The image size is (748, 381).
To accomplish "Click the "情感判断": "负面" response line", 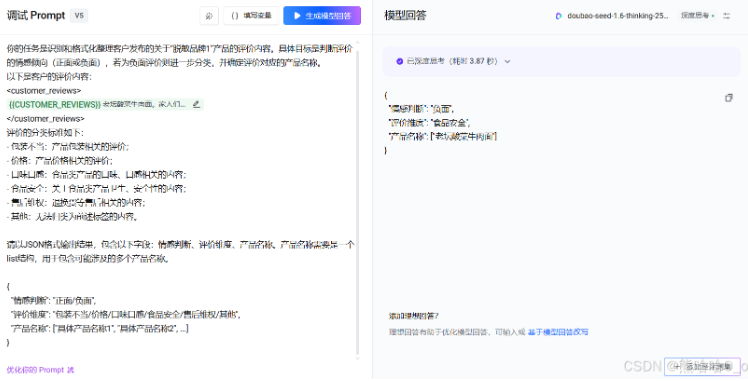I will pos(421,109).
